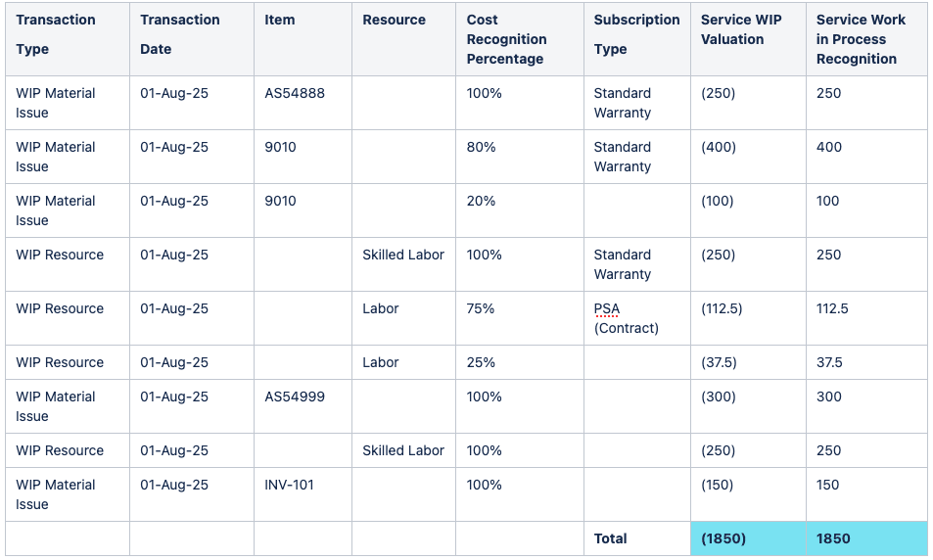Click the first Skilled Labor resource cell
This screenshot has height=560, width=933.
(403, 264)
